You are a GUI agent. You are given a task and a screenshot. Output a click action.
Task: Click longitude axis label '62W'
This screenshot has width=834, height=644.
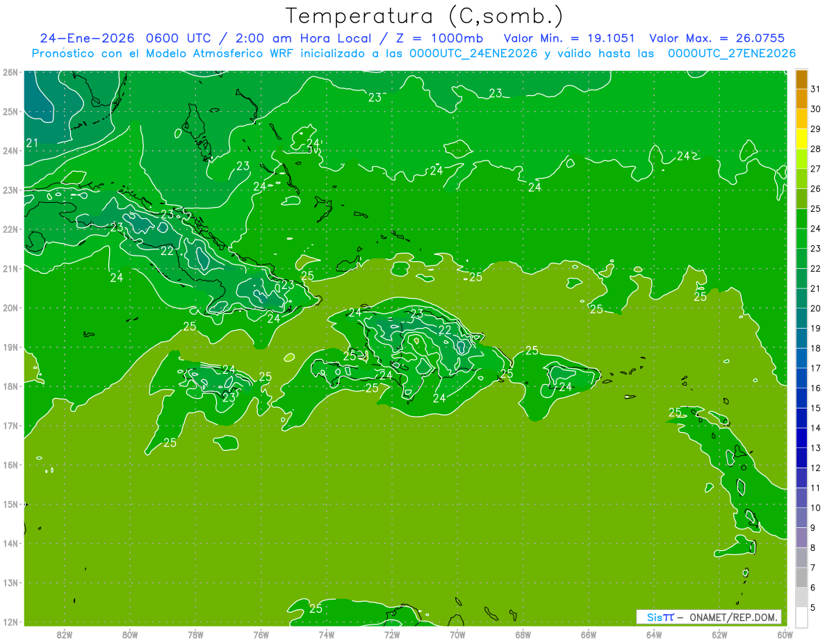(719, 634)
